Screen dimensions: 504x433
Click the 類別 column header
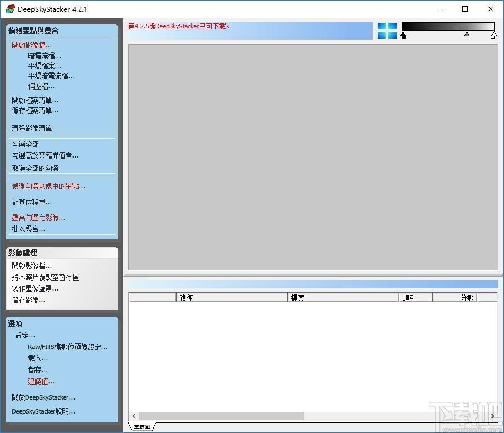[415, 297]
